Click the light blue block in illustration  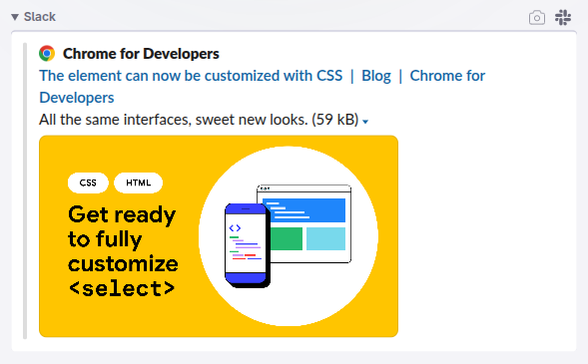(x=325, y=238)
